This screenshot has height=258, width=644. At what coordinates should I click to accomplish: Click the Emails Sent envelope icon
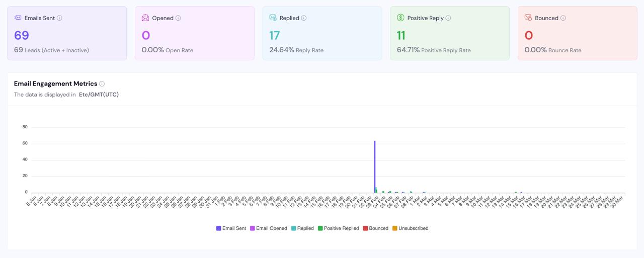[18, 18]
